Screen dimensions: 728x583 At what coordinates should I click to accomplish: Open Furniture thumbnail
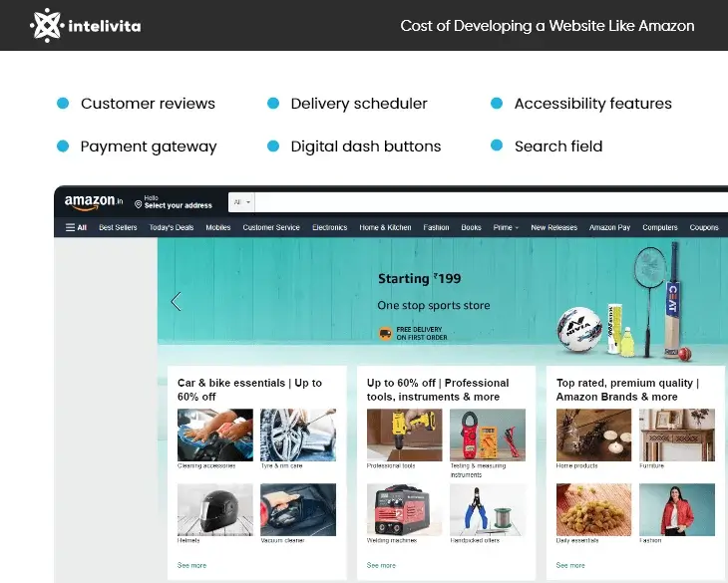pyautogui.click(x=677, y=435)
